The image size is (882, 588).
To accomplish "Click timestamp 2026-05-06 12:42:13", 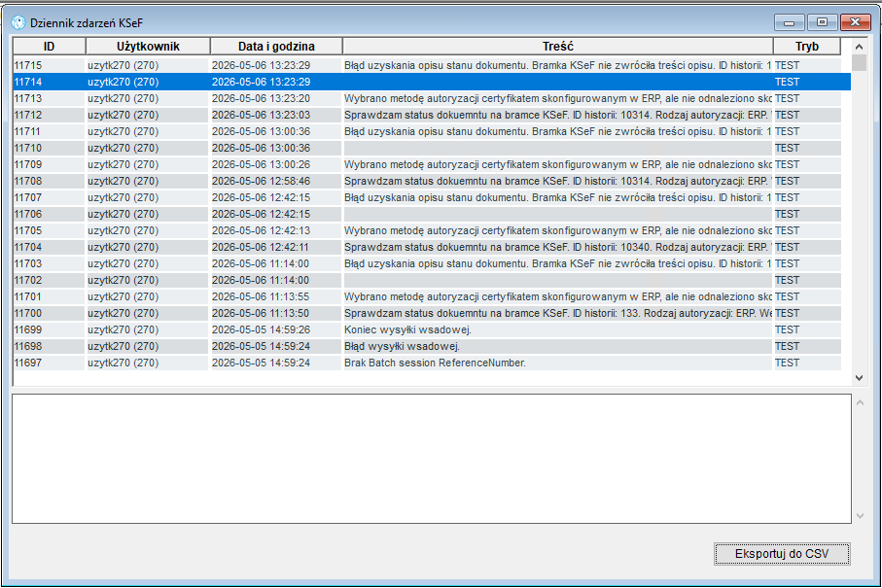I will [x=261, y=230].
